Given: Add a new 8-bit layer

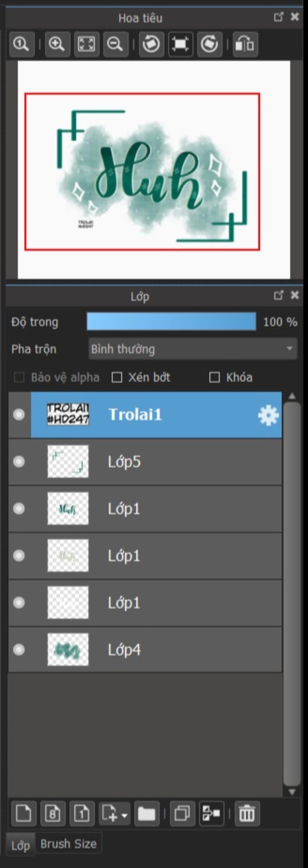Looking at the screenshot, I should coord(53,814).
